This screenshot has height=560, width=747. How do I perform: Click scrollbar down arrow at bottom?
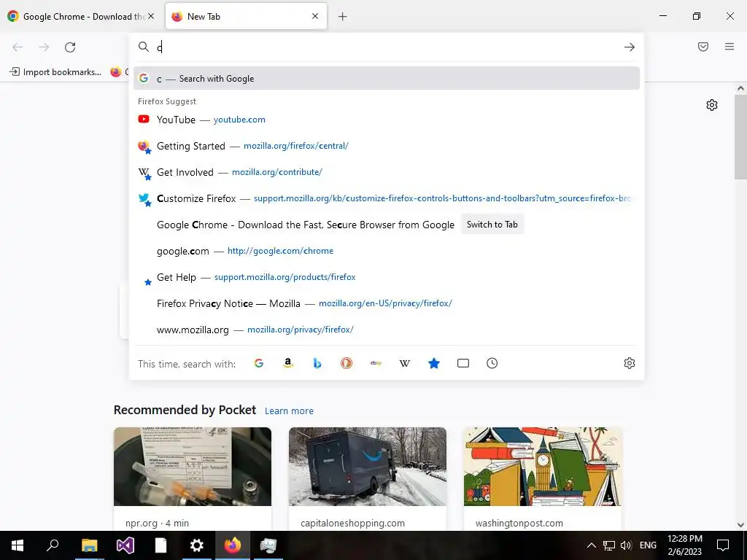pyautogui.click(x=740, y=525)
